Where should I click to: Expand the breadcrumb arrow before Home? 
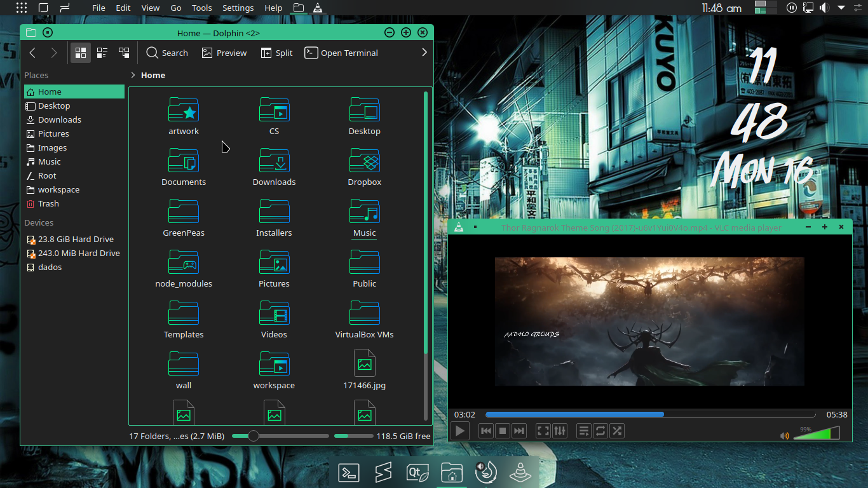[x=133, y=75]
